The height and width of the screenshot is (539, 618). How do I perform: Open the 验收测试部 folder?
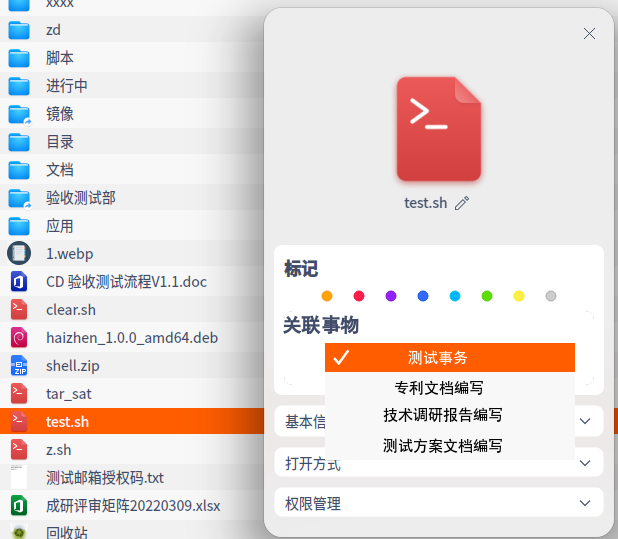(80, 198)
